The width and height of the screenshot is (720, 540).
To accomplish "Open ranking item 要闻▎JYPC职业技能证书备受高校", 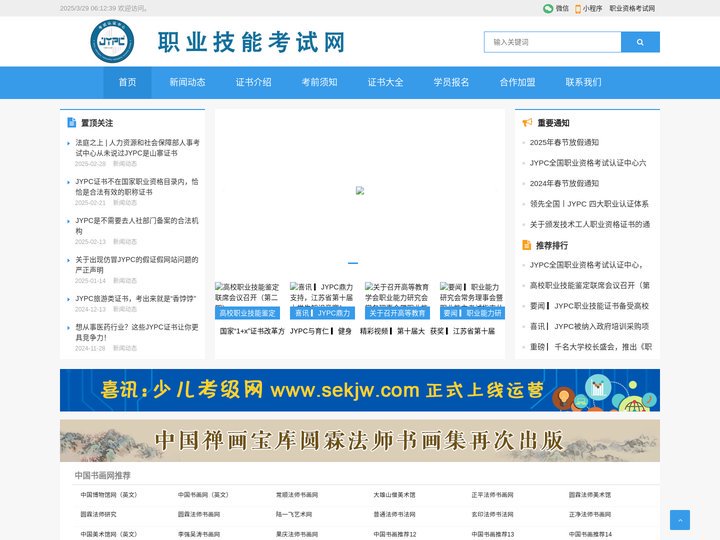I will tap(589, 306).
